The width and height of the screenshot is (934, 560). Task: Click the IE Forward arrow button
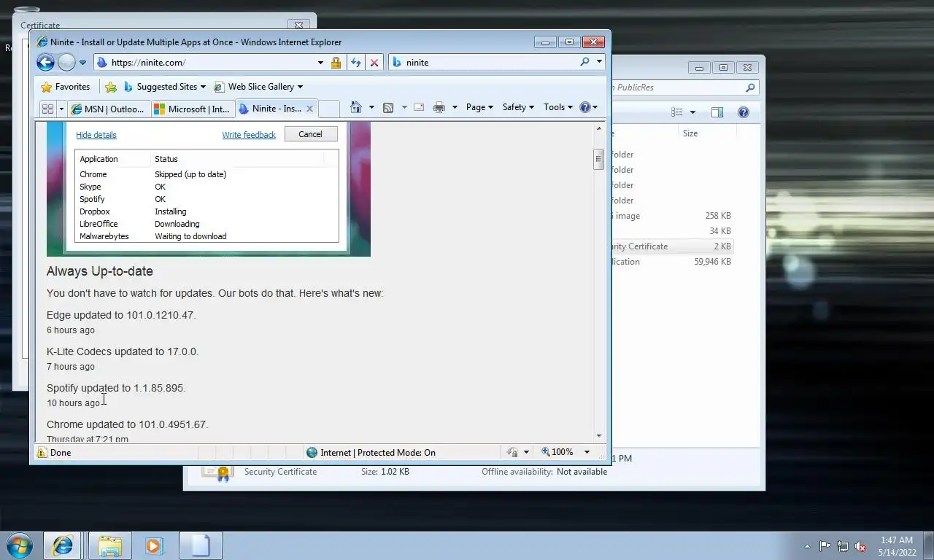(x=66, y=63)
